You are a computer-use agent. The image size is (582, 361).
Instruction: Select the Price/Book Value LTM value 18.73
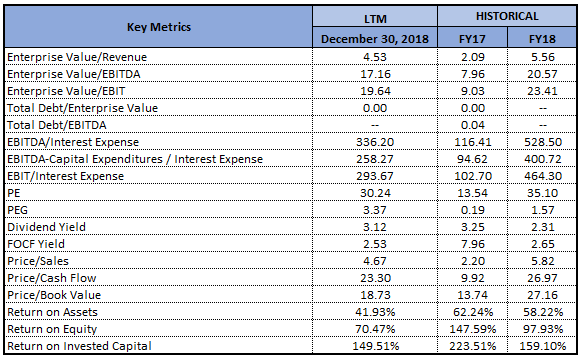point(375,295)
